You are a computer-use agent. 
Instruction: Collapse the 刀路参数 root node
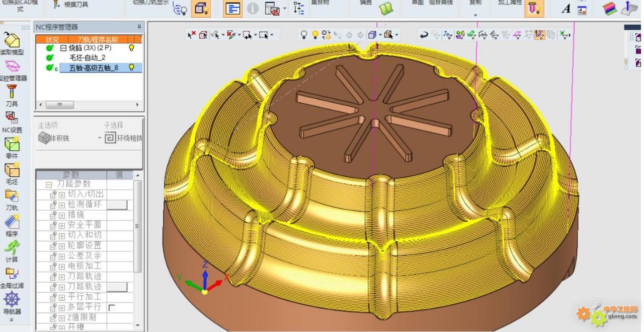point(49,184)
